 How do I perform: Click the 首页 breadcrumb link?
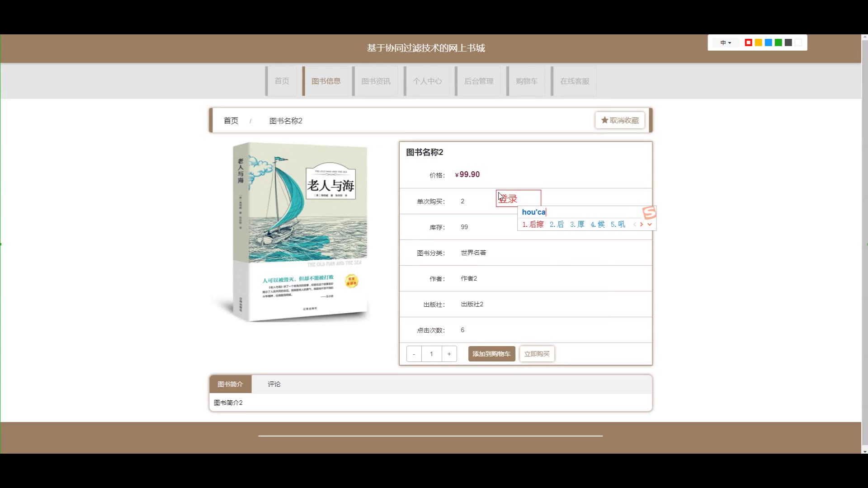(x=231, y=121)
